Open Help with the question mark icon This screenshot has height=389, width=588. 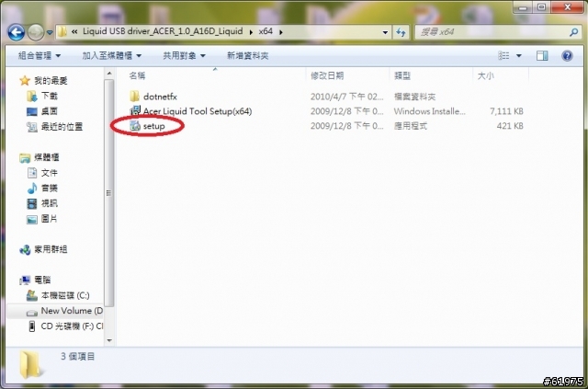[x=567, y=56]
